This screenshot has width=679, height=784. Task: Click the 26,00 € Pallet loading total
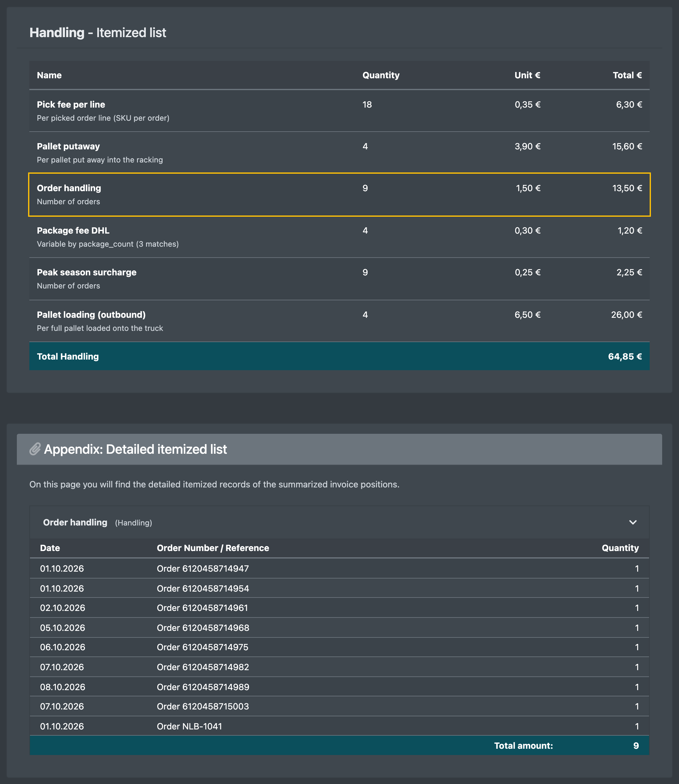pyautogui.click(x=626, y=315)
